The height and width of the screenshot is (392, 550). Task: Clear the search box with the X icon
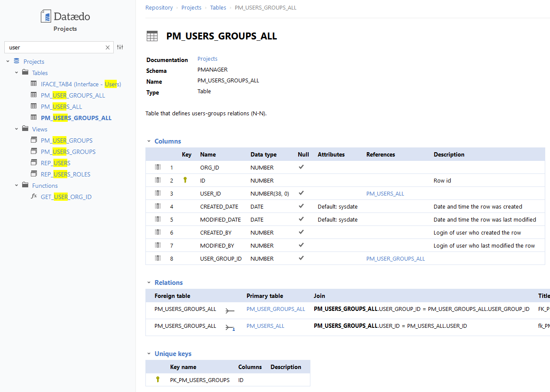coord(107,47)
